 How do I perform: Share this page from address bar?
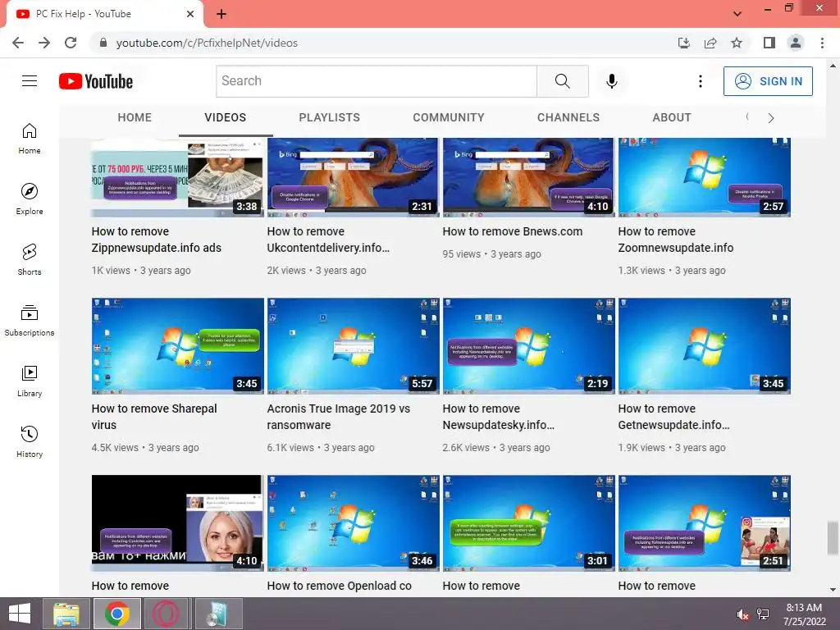pos(710,43)
